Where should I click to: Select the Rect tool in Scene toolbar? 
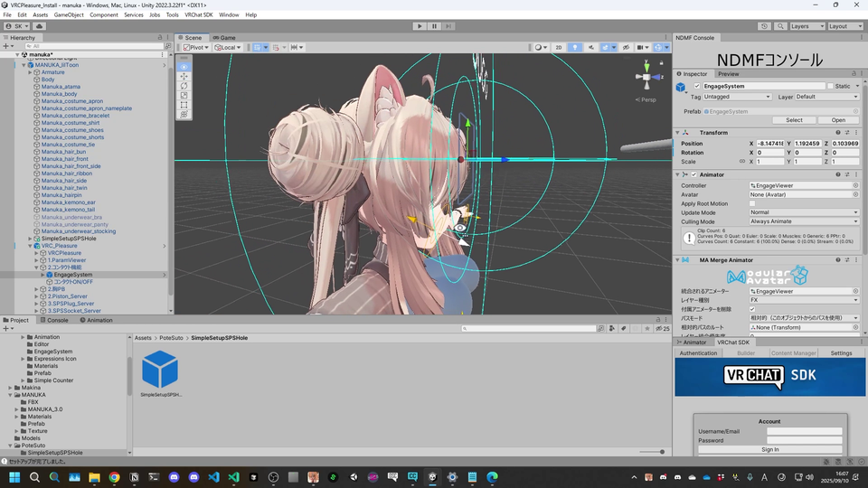pyautogui.click(x=184, y=105)
